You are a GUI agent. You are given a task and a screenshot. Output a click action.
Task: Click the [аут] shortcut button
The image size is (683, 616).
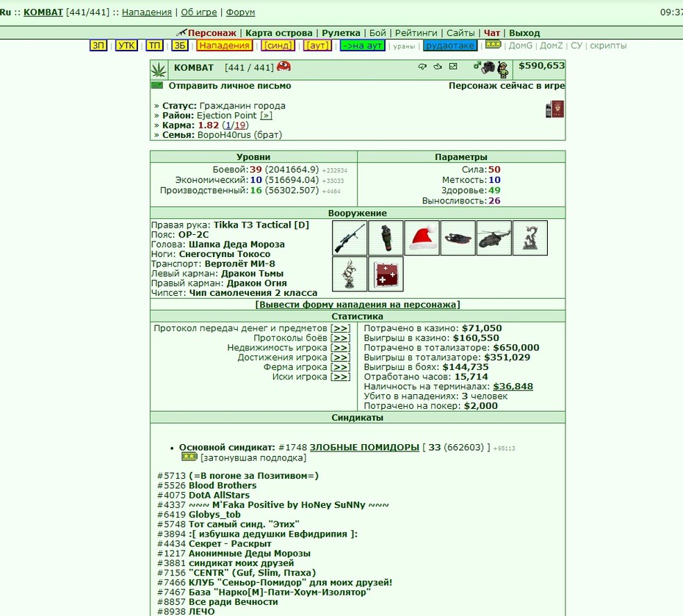pyautogui.click(x=317, y=46)
